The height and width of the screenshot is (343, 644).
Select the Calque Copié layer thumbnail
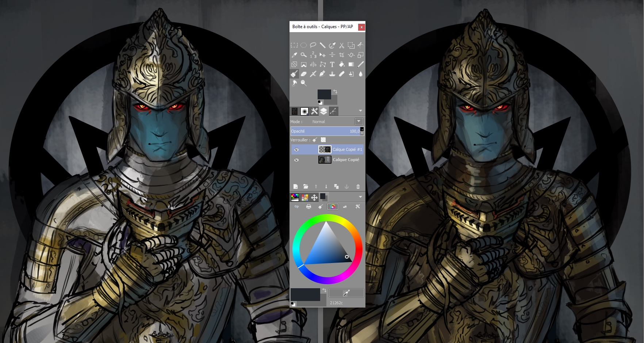325,160
